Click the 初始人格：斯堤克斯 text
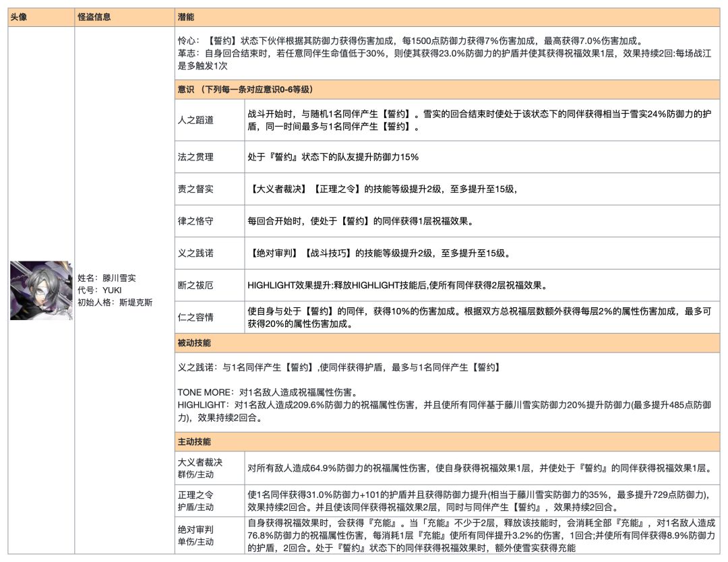Image resolution: width=728 pixels, height=562 pixels. click(115, 302)
